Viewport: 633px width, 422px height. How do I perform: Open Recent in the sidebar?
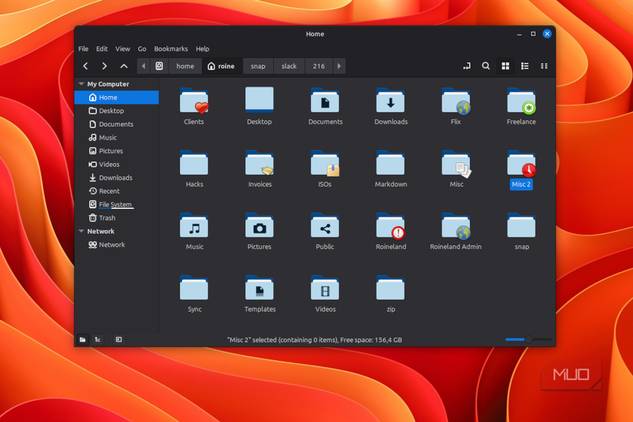(x=117, y=191)
